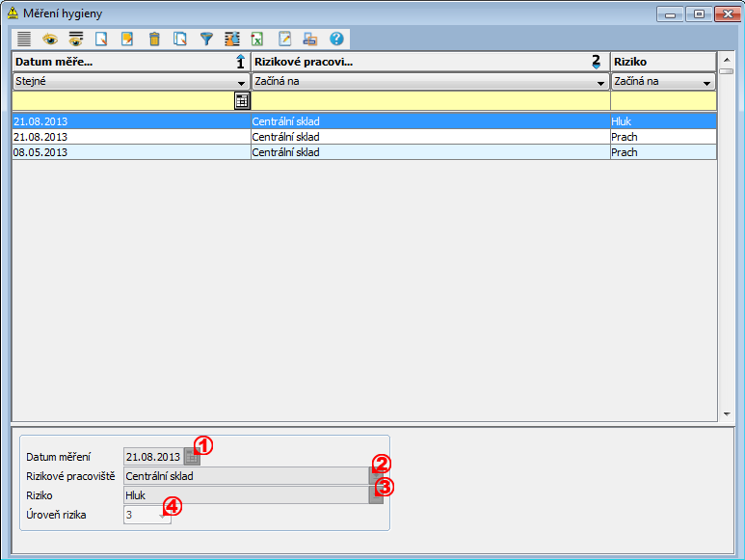Click the trash can delete icon

click(154, 40)
